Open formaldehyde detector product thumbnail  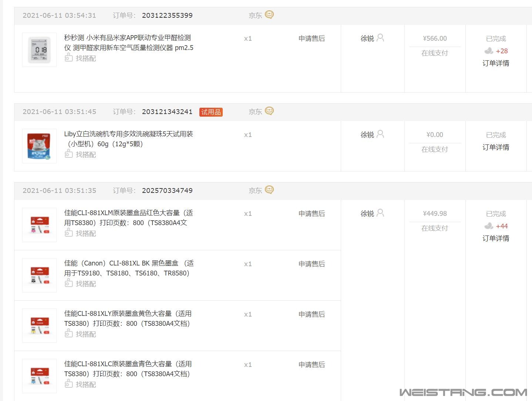click(39, 50)
